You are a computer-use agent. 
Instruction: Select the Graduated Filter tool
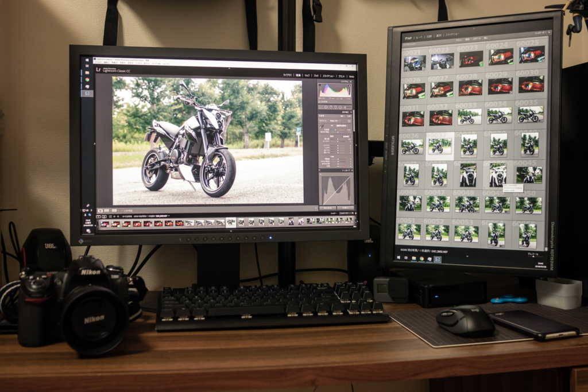(x=335, y=107)
